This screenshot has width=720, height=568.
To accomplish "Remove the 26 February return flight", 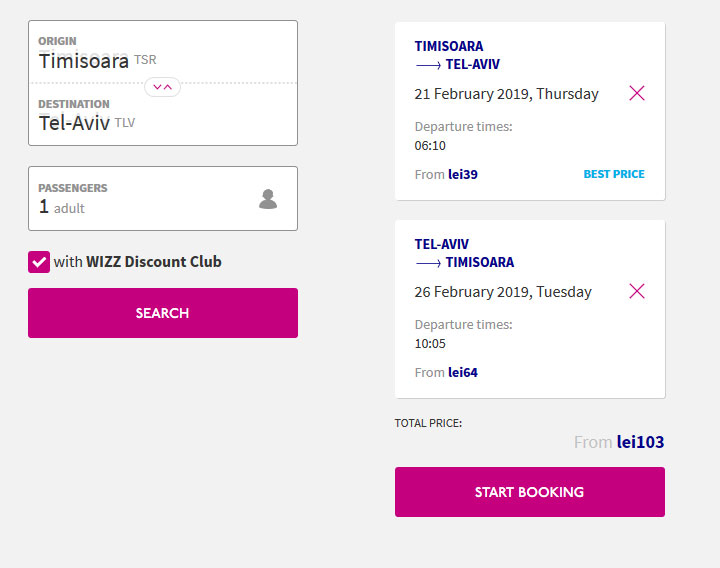I will click(x=637, y=291).
